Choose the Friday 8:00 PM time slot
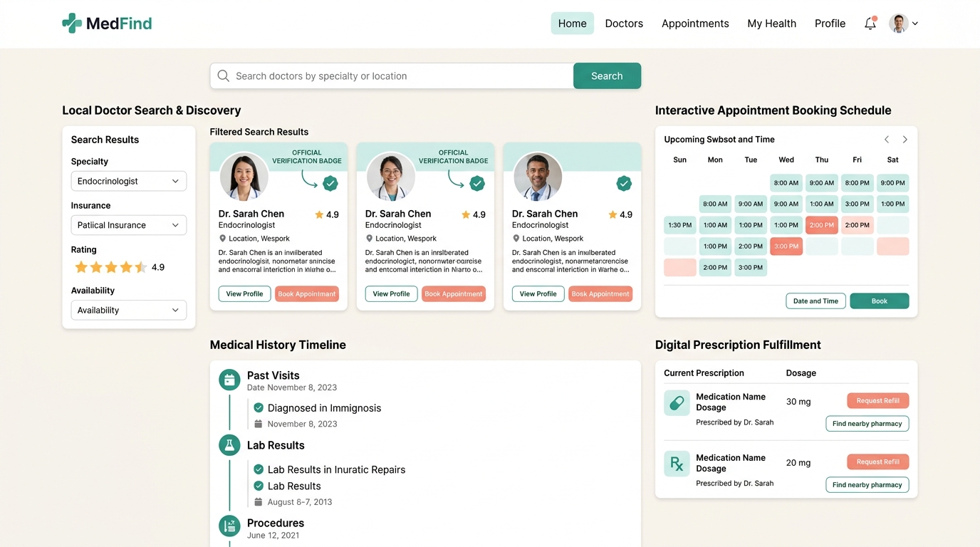The image size is (980, 547). (857, 183)
